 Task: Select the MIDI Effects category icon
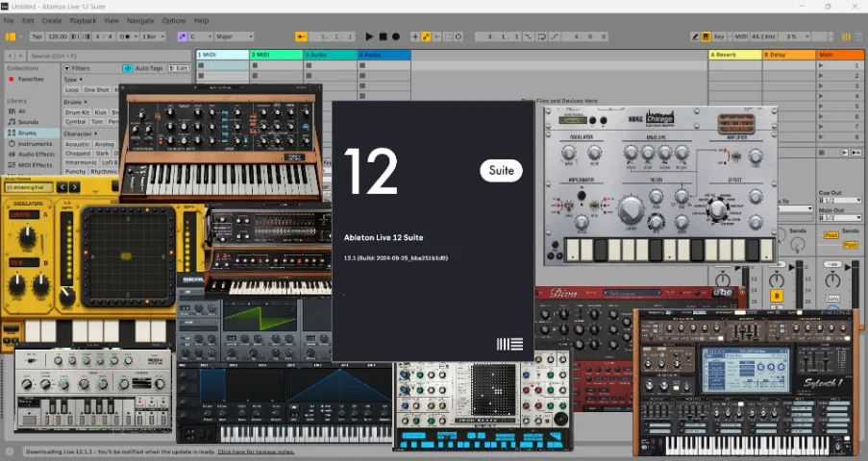coord(12,165)
